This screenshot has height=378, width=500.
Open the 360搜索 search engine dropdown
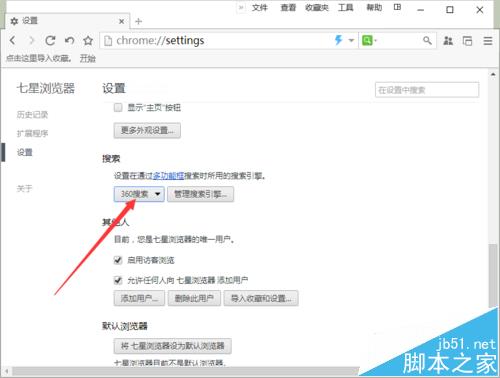click(139, 194)
